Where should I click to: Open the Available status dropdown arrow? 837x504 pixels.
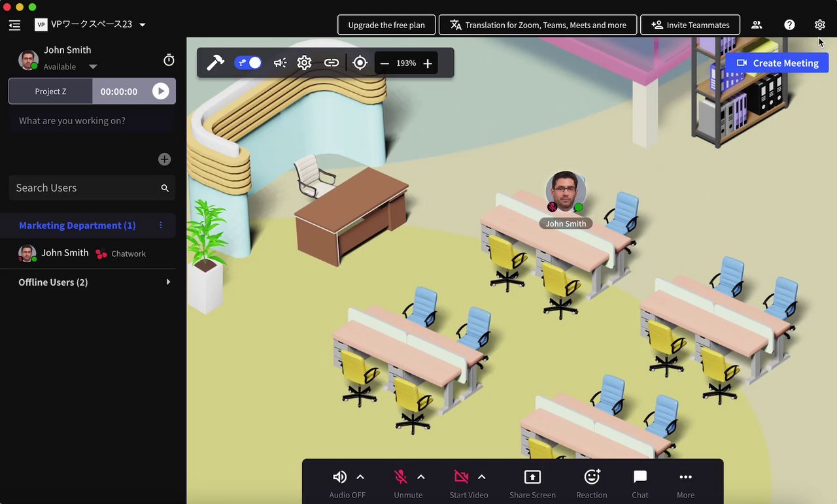click(93, 67)
